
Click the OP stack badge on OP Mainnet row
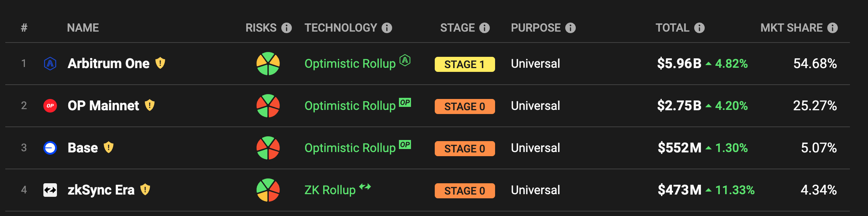pos(405,102)
